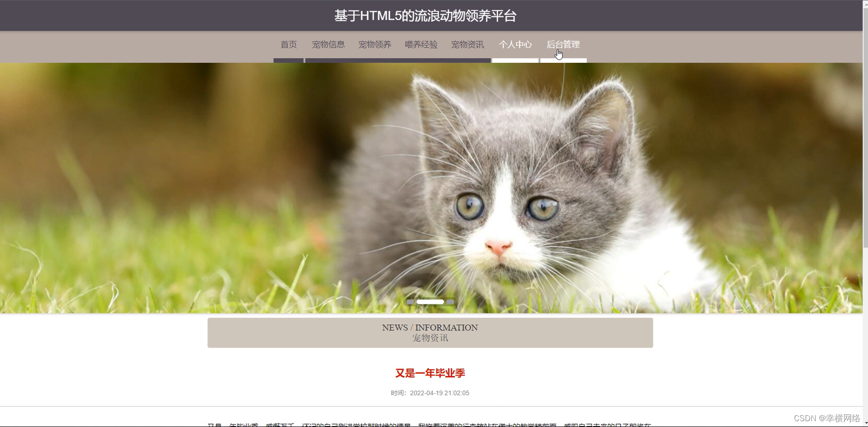The width and height of the screenshot is (868, 427).
Task: Click the page title 基于HTML5的流浪动物领养平台
Action: [425, 16]
